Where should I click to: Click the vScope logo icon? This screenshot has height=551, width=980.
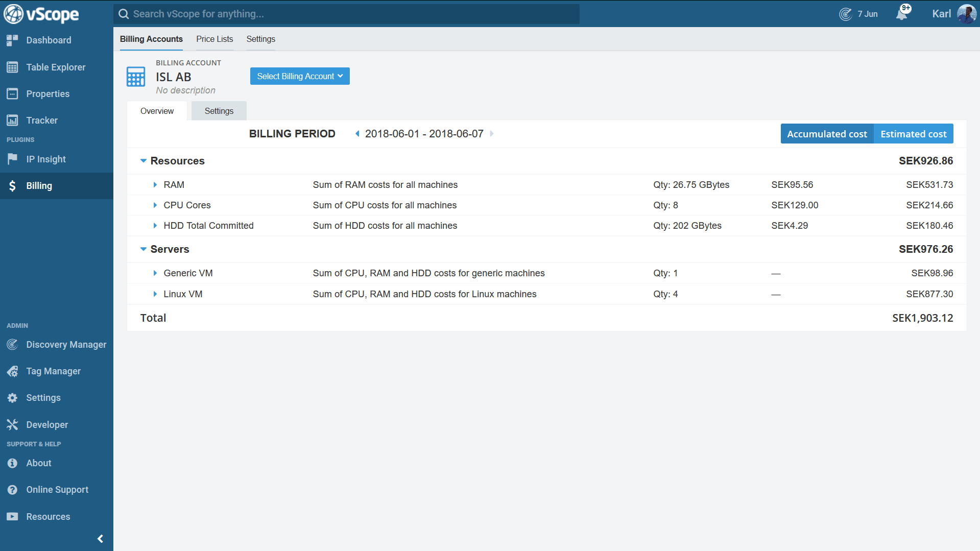pyautogui.click(x=13, y=14)
